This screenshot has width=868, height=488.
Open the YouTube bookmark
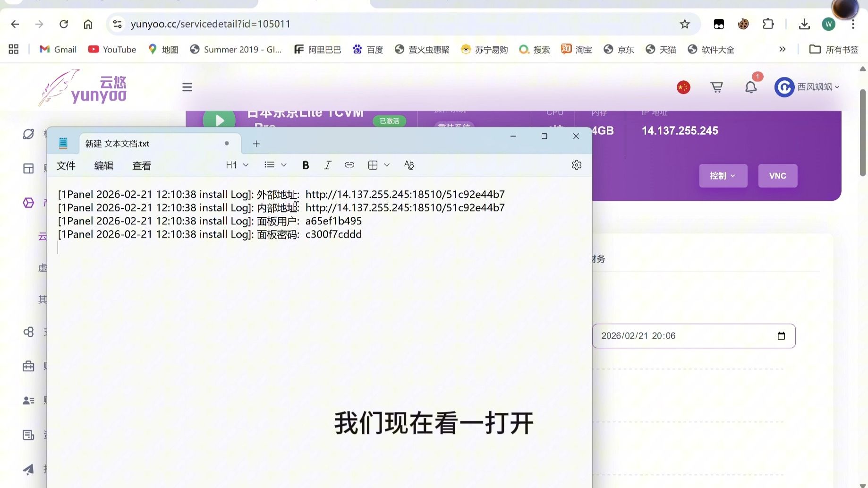point(112,50)
